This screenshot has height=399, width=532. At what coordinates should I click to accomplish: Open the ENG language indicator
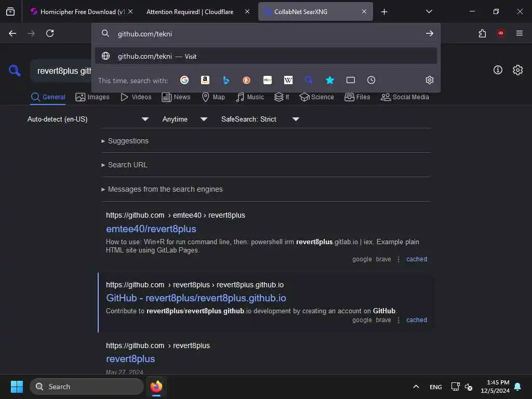tap(436, 387)
